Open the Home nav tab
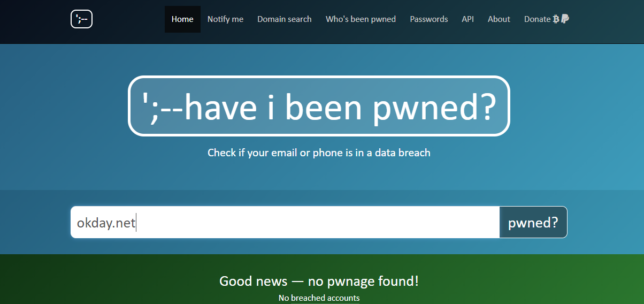The height and width of the screenshot is (304, 644). pyautogui.click(x=182, y=19)
